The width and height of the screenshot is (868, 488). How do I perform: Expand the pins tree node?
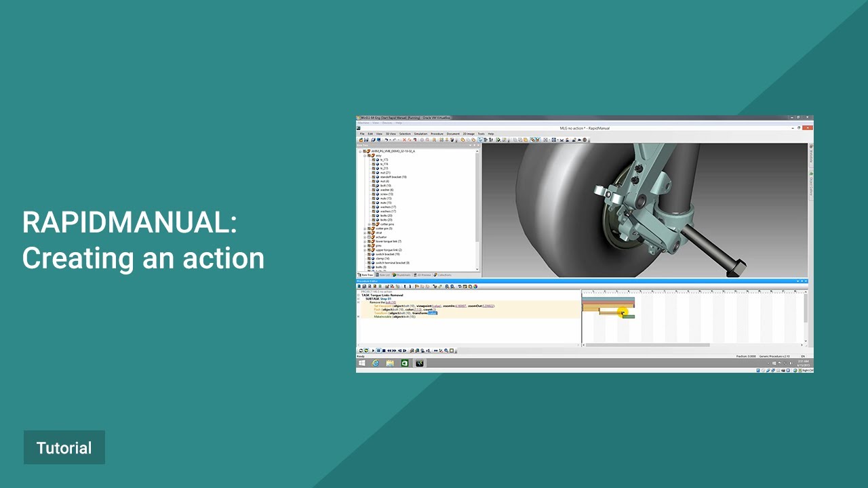click(x=365, y=245)
